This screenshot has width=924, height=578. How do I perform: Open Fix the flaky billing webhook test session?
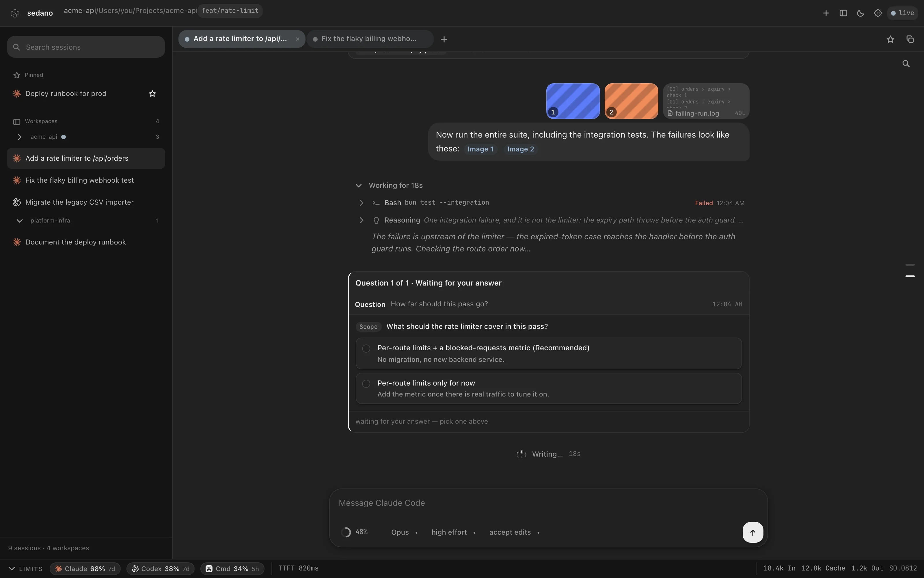pos(86,180)
